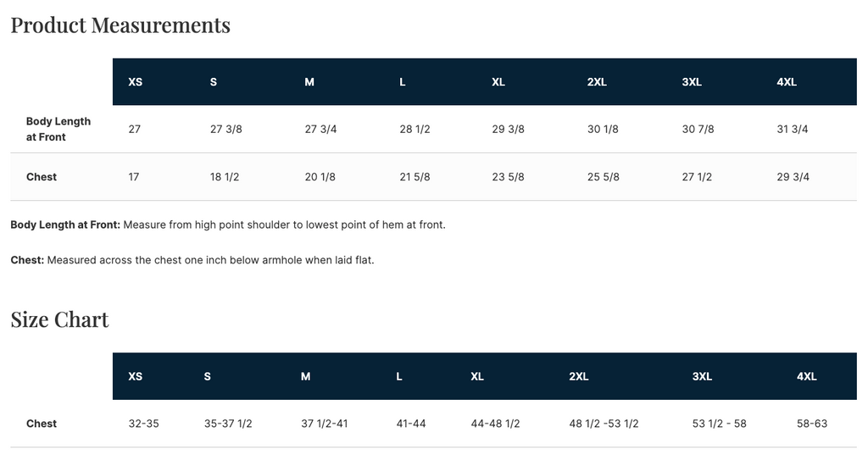This screenshot has width=868, height=460.
Task: Select the 20 1/8 chest measurement cell
Action: tap(320, 177)
